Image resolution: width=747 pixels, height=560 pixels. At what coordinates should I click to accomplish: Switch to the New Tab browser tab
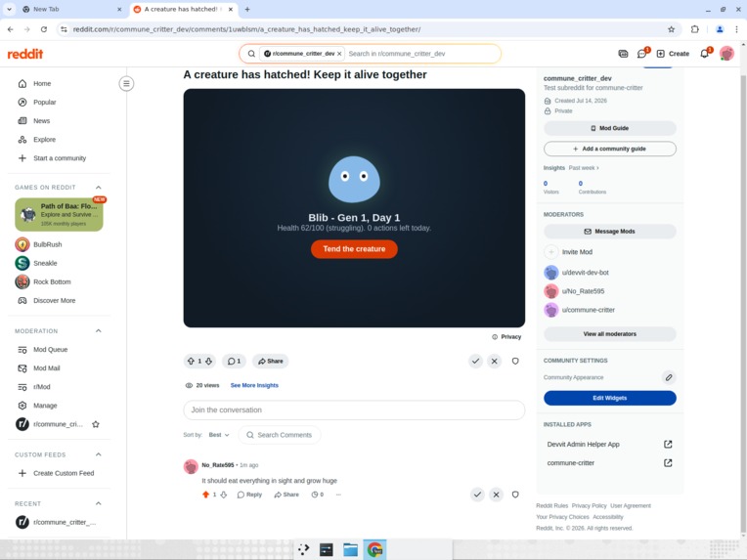pos(71,9)
